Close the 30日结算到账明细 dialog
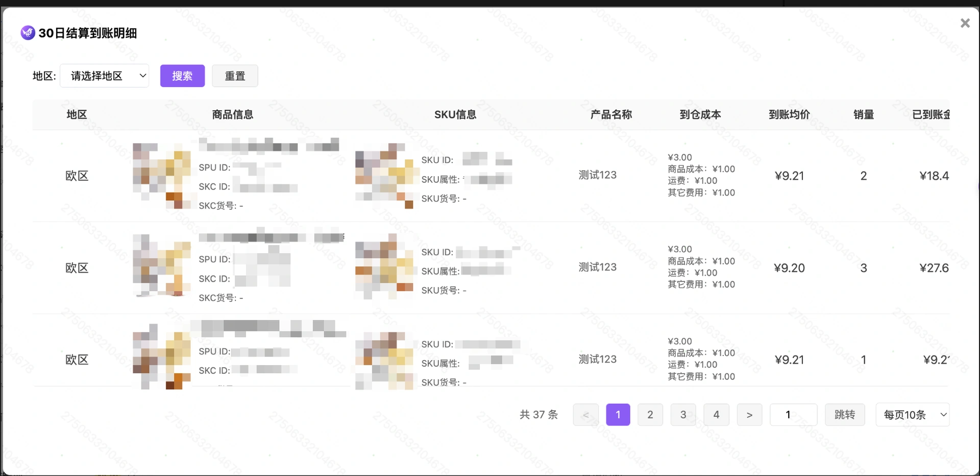The width and height of the screenshot is (980, 476). tap(965, 23)
